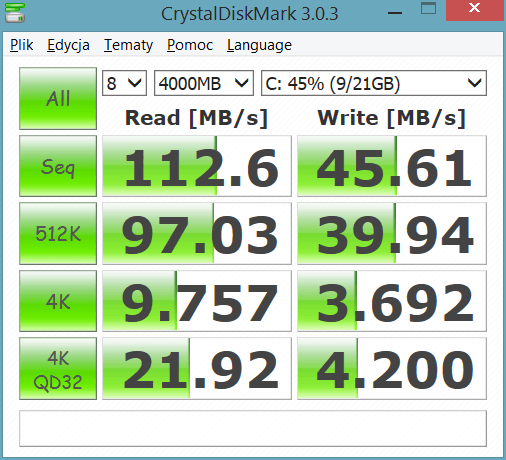The width and height of the screenshot is (506, 460).
Task: Select the Seq write result 45.61
Action: 392,166
